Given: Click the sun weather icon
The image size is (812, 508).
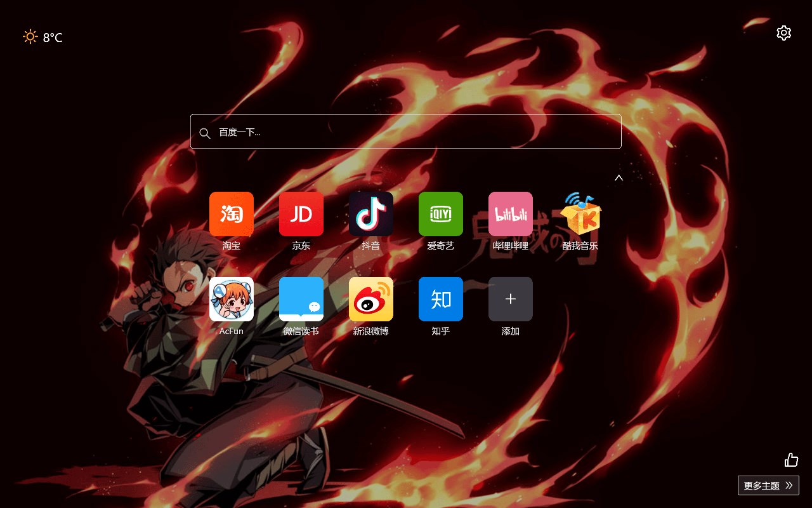Looking at the screenshot, I should pyautogui.click(x=30, y=37).
